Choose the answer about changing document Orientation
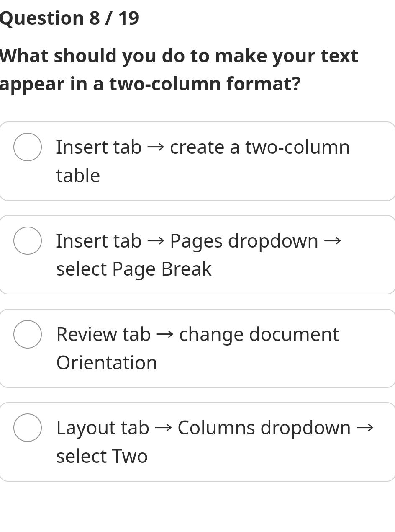Screen dimensions: 395x532 click(x=197, y=348)
